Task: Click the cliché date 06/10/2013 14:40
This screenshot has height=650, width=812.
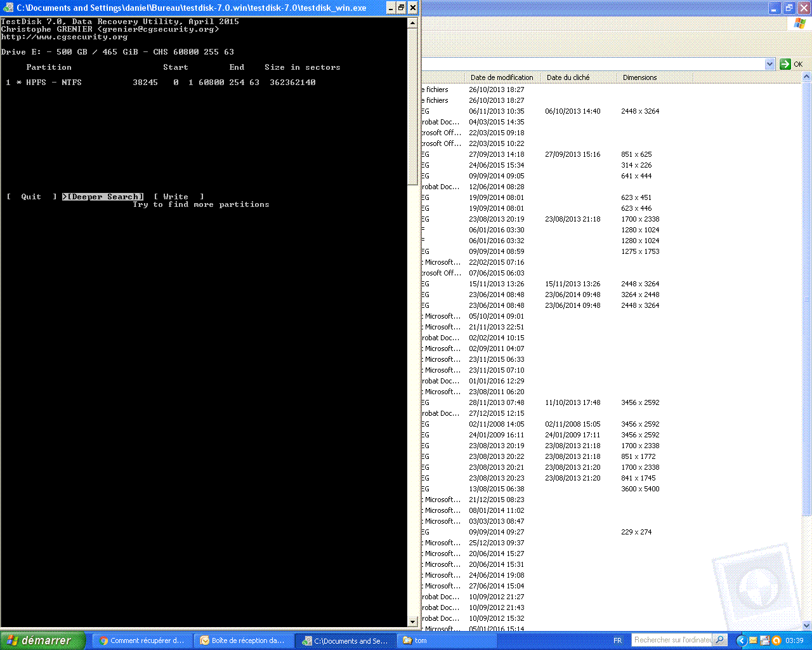Action: point(573,111)
